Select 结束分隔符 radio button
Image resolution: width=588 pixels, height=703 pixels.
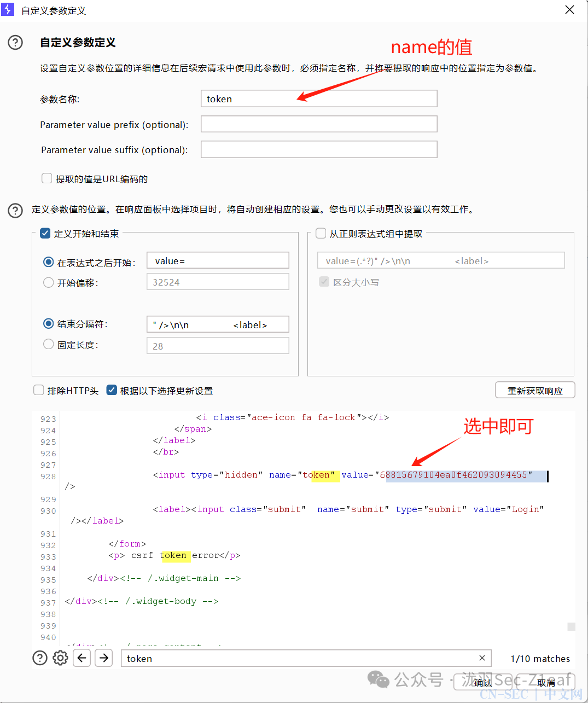[x=48, y=324]
